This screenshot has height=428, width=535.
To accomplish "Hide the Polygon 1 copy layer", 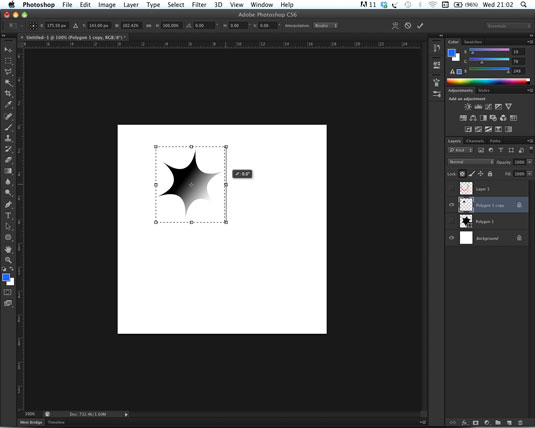I will [451, 205].
